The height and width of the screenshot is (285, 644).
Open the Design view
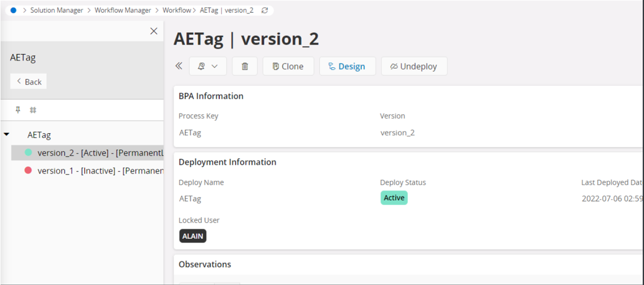347,66
